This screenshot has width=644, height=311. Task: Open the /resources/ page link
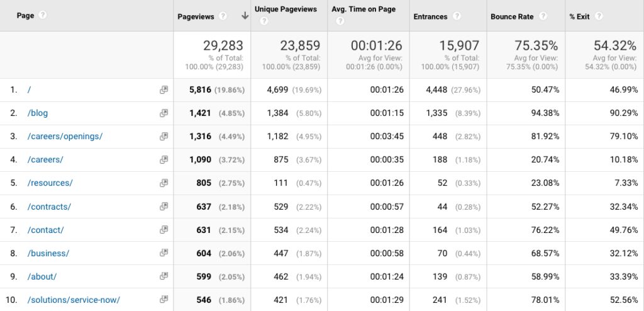click(50, 183)
